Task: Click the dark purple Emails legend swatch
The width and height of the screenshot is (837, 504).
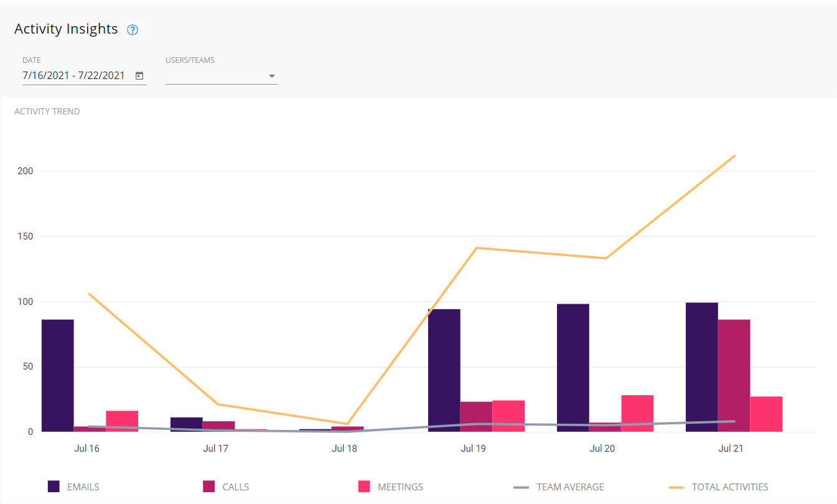Action: click(54, 487)
